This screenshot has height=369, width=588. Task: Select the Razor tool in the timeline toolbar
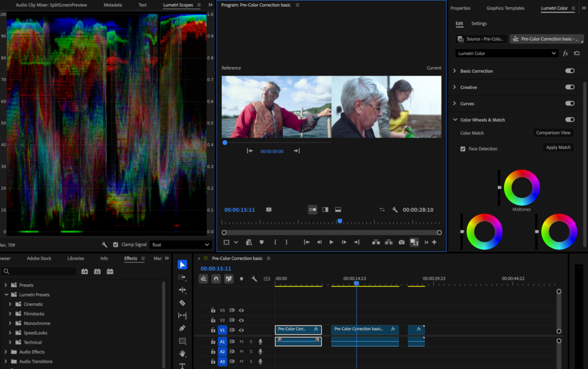(x=182, y=303)
